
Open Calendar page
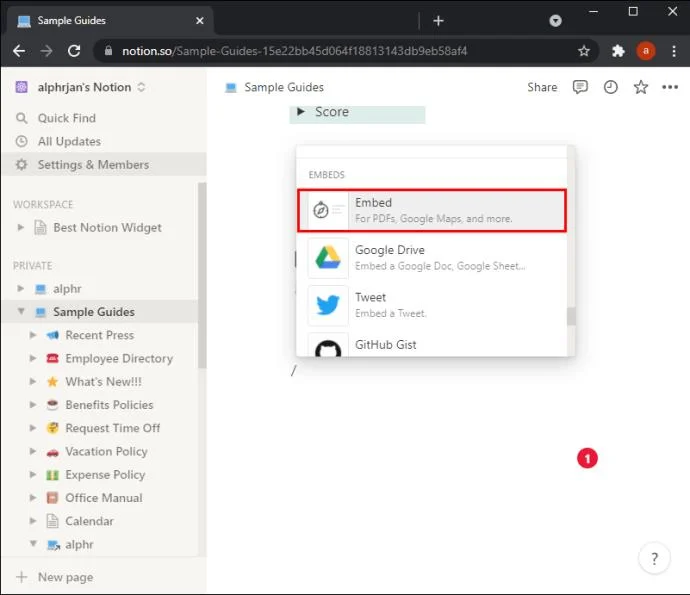click(x=89, y=521)
